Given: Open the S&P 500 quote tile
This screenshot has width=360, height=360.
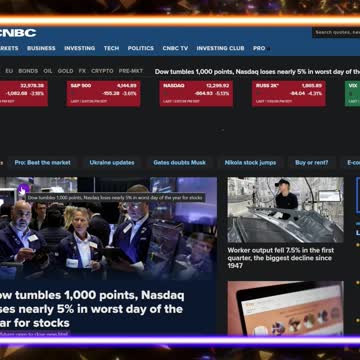Looking at the screenshot, I should click(x=103, y=93).
